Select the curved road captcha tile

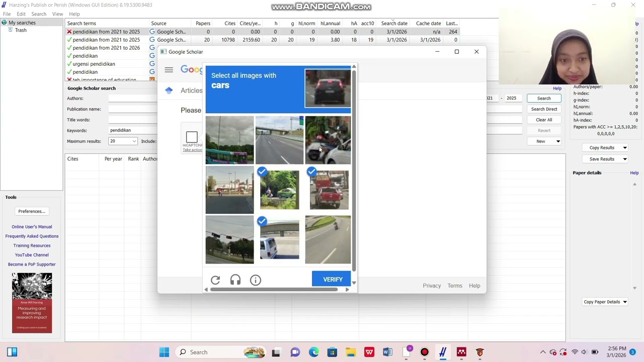click(x=328, y=240)
